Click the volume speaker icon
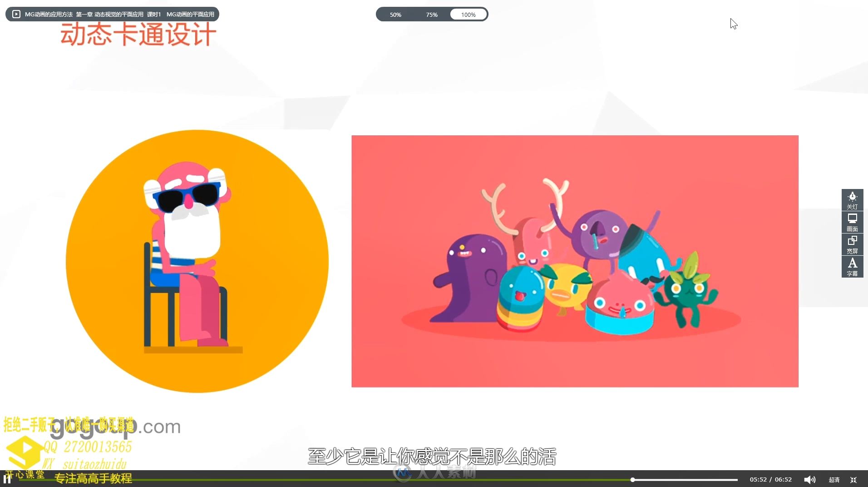The width and height of the screenshot is (868, 487). [809, 480]
